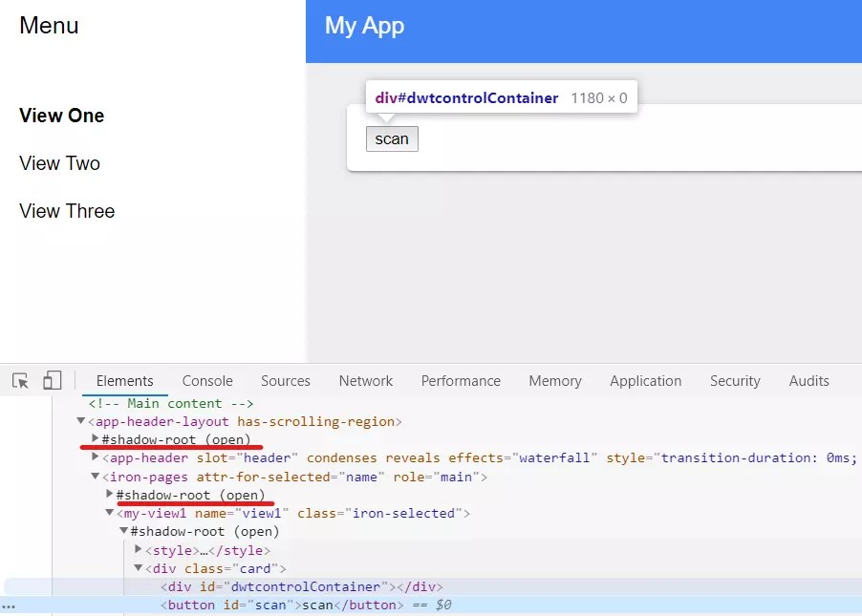This screenshot has height=616, width=862.
Task: Open the View Three navigation link
Action: [x=67, y=211]
